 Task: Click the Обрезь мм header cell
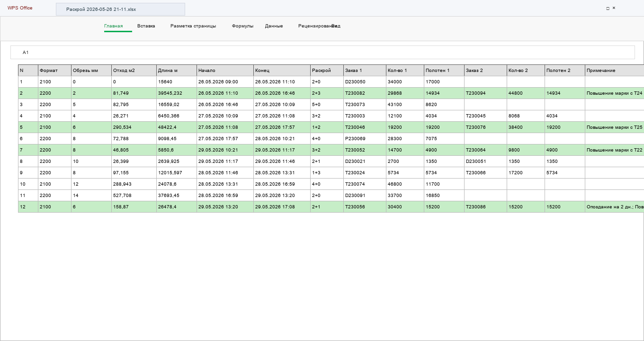(91, 71)
